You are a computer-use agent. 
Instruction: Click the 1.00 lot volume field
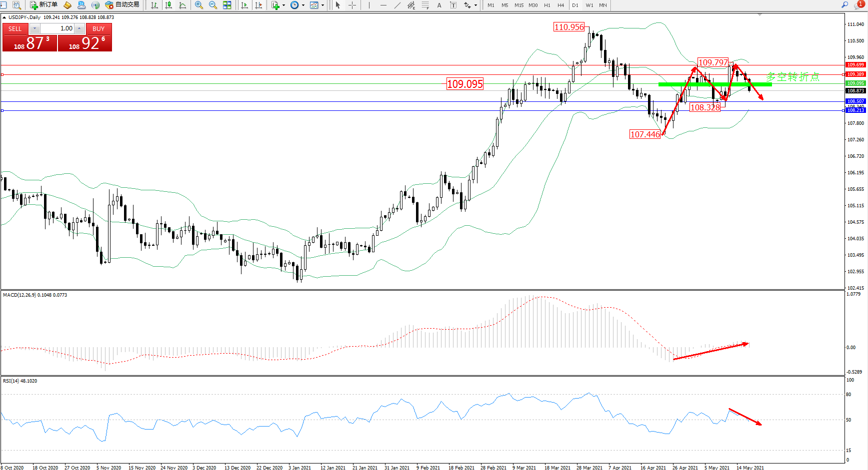click(57, 28)
